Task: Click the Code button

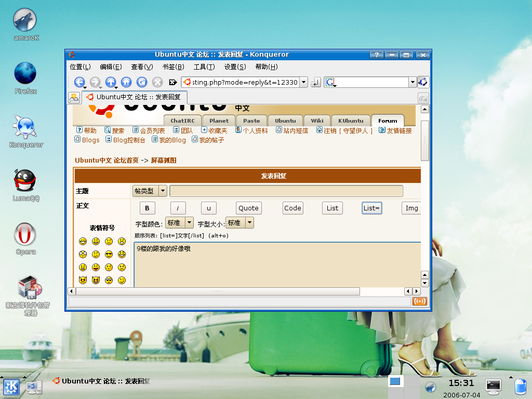Action: 293,208
